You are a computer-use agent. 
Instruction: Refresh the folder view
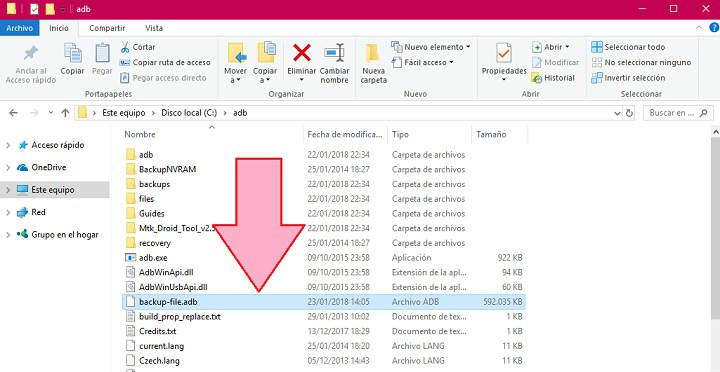coord(629,113)
